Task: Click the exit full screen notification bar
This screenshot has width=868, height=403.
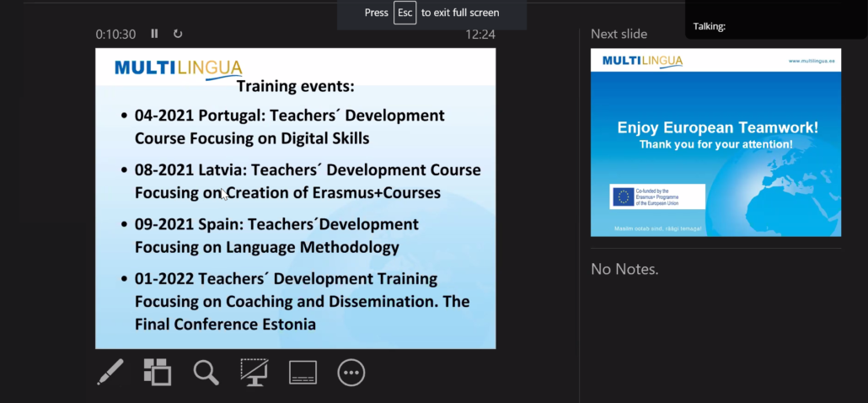Action: [x=431, y=13]
